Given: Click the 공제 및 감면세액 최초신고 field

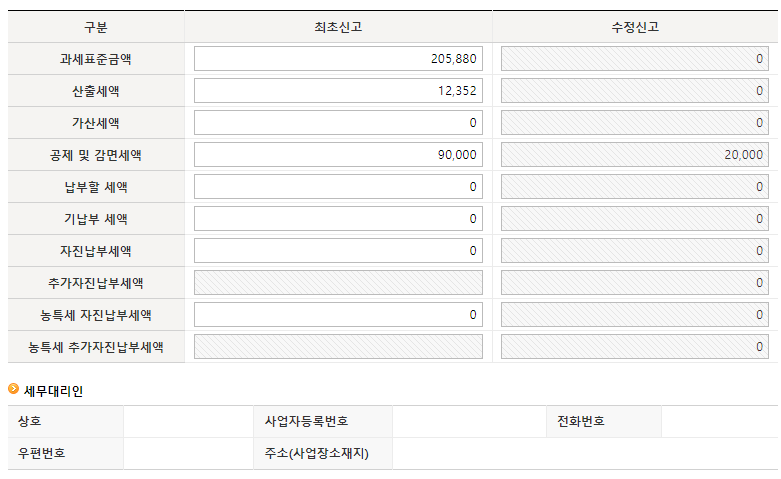Looking at the screenshot, I should click(x=338, y=155).
